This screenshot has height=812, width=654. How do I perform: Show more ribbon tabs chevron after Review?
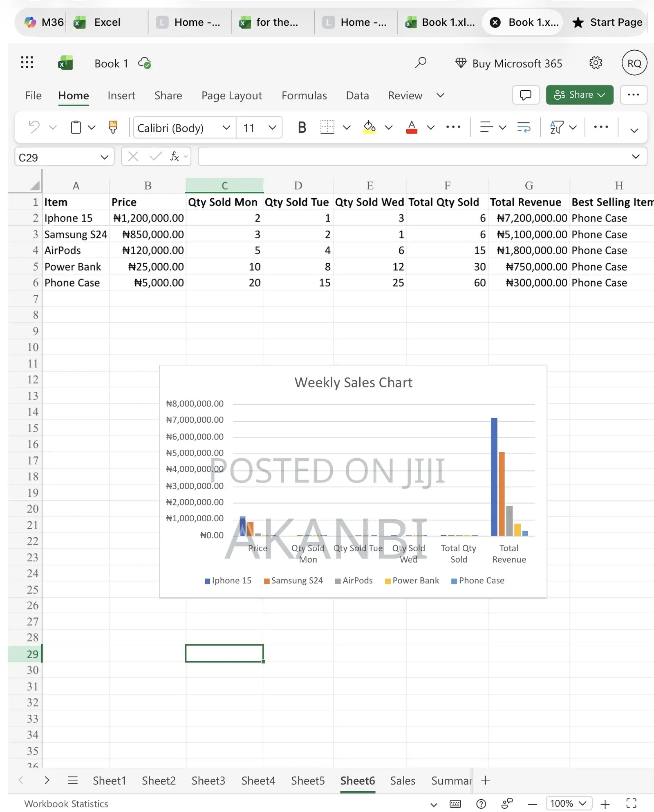[x=440, y=95]
